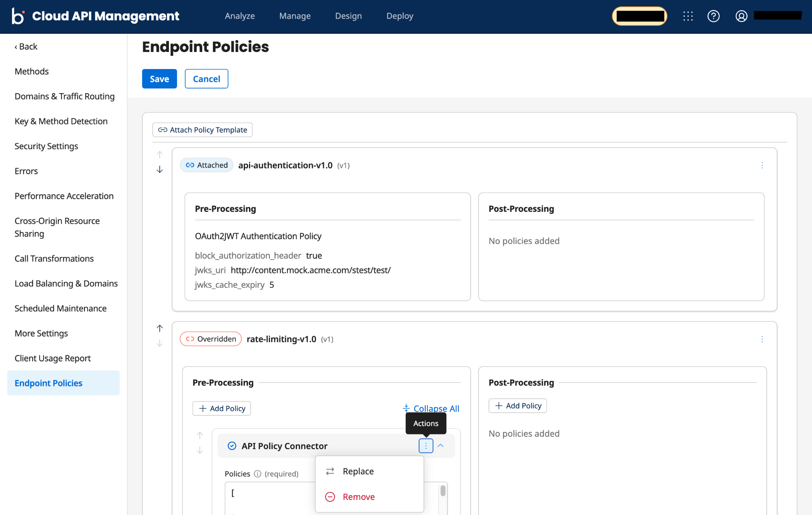Click the Policies info icon
Screen dimensions: 812x515
[257, 474]
